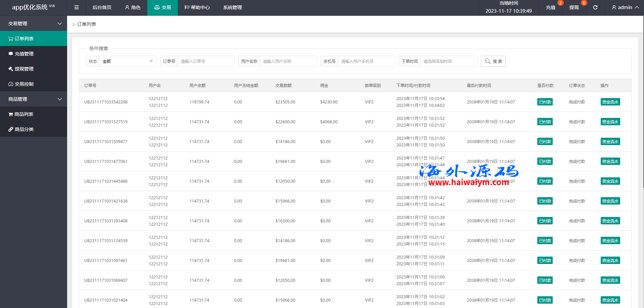Image resolution: width=644 pixels, height=308 pixels.
Task: Click the 下单时间 date picker field
Action: click(448, 61)
